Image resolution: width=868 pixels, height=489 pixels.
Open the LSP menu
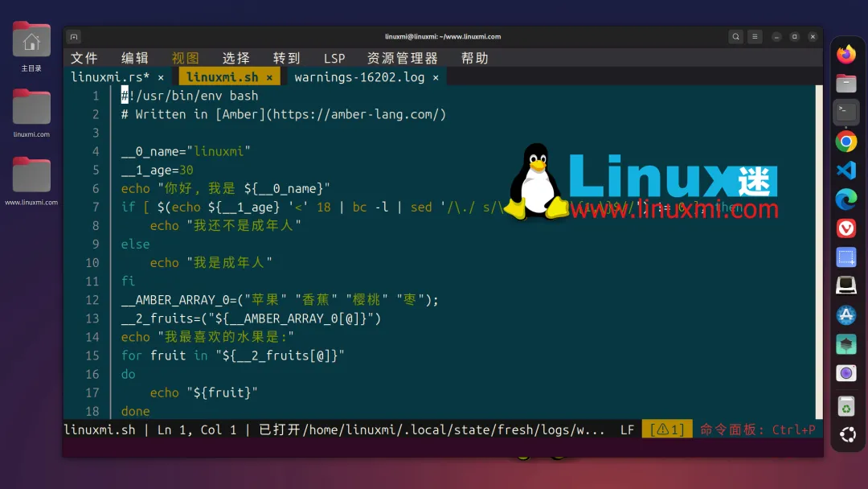[334, 58]
